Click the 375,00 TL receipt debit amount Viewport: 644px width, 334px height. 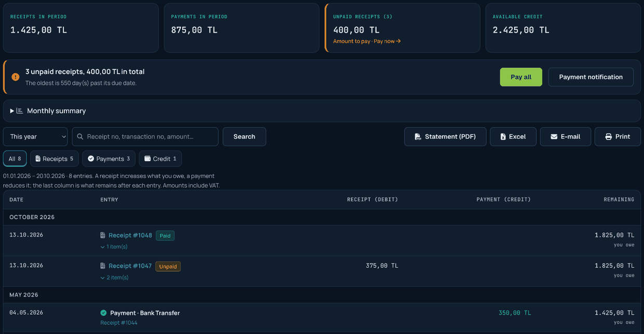tap(382, 266)
